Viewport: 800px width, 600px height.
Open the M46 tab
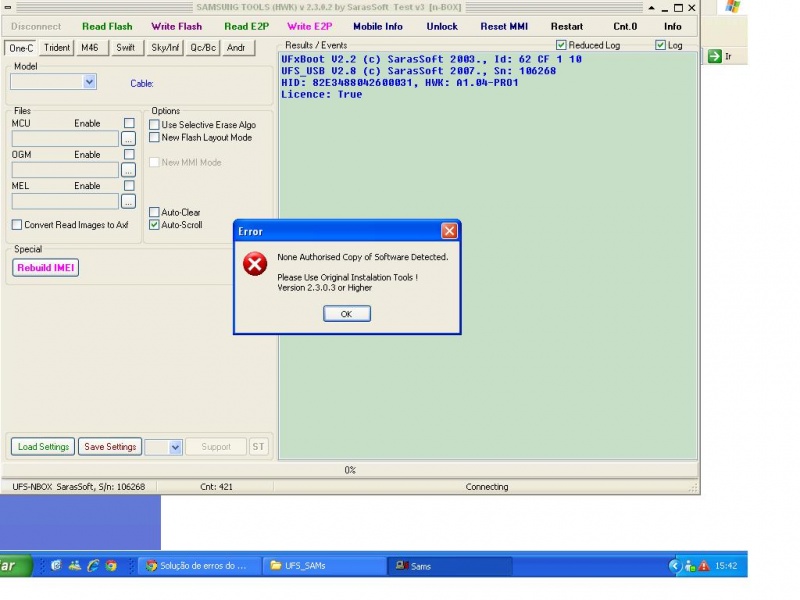(90, 48)
